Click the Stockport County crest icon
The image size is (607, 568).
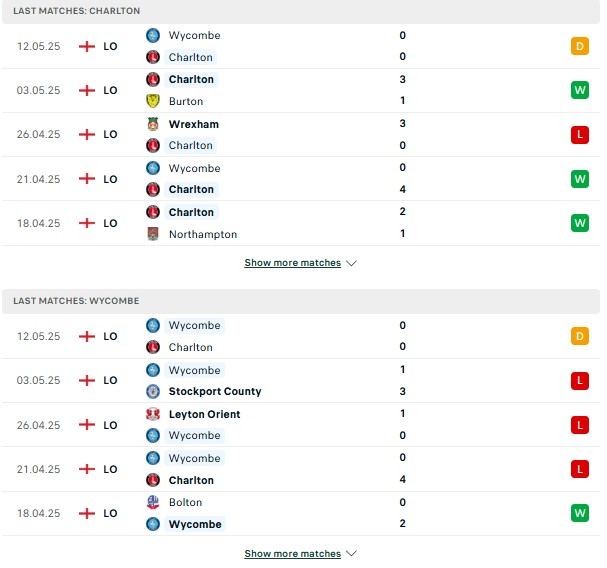click(x=153, y=391)
